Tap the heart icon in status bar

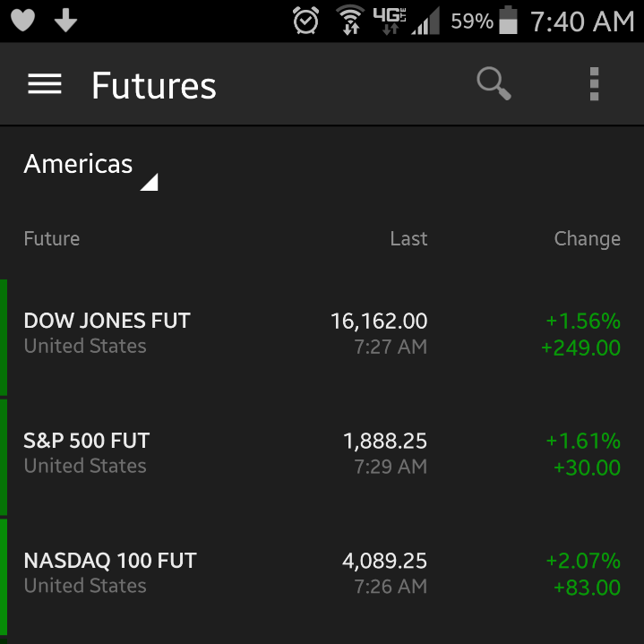pos(22,20)
